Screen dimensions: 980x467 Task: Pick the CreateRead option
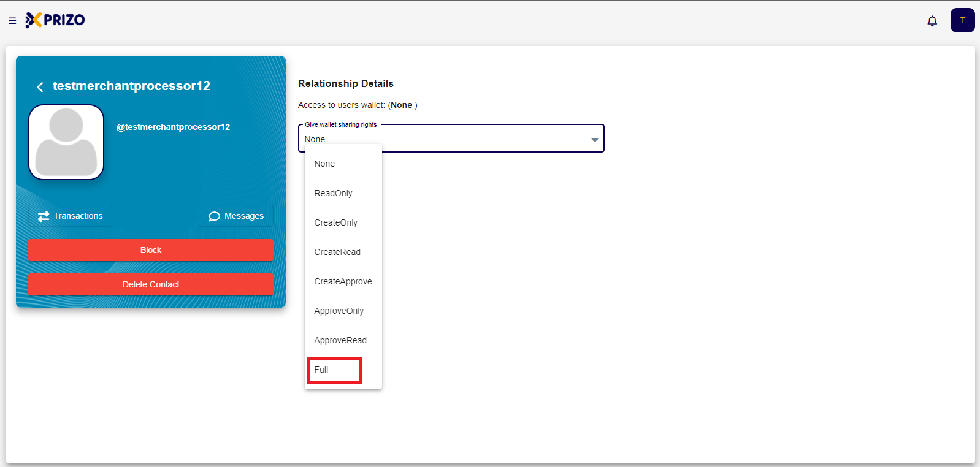tap(343, 252)
